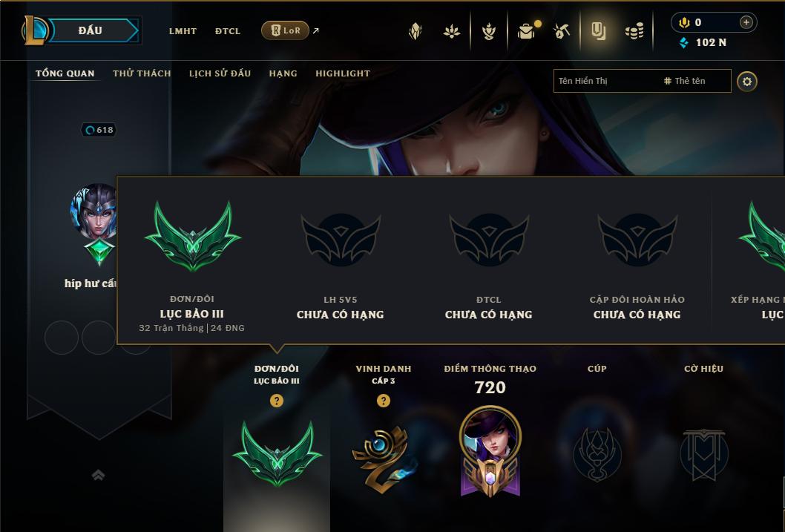The width and height of the screenshot is (785, 532).
Task: Open the crossed hammer crafting icon
Action: click(x=562, y=31)
